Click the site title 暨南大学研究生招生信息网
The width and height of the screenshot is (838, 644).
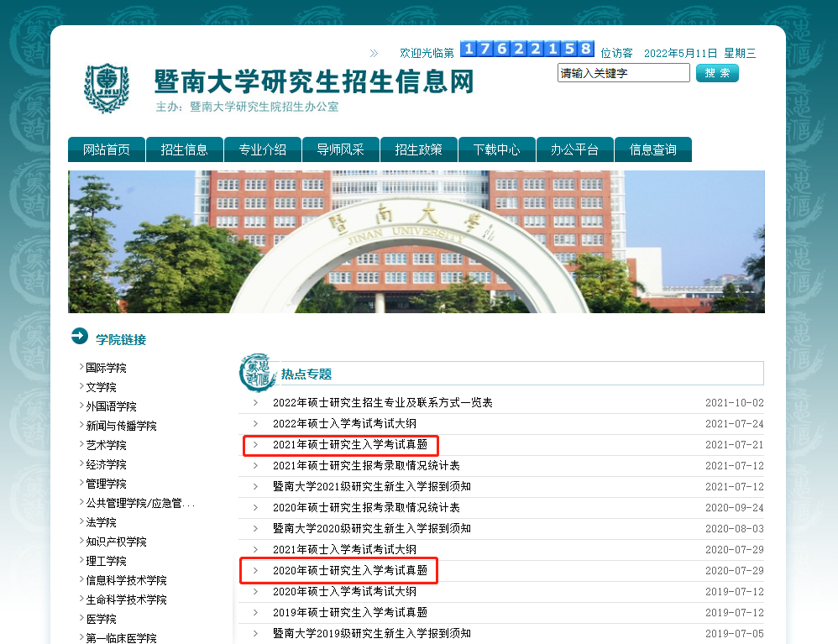click(x=314, y=81)
